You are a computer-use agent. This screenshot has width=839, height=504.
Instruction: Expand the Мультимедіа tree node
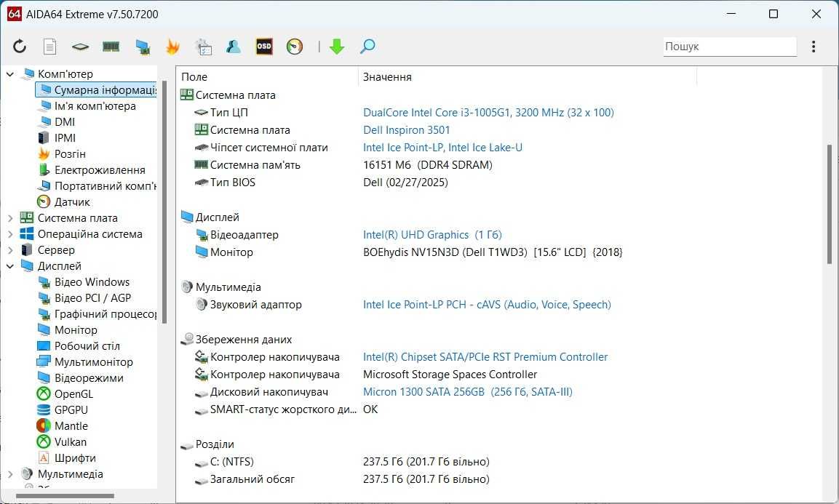(10, 474)
